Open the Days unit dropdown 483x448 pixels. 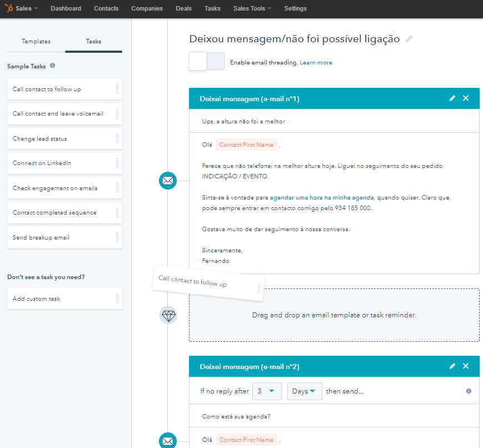(x=304, y=391)
